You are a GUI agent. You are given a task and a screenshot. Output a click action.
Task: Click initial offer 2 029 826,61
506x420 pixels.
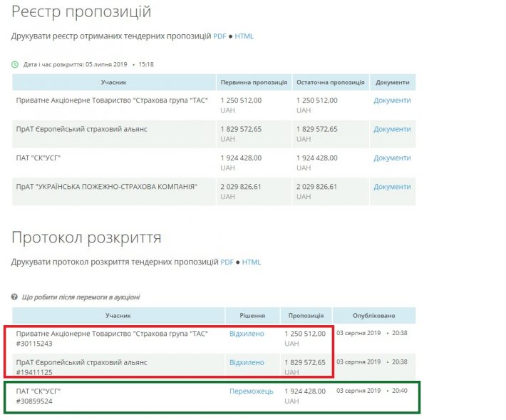[241, 187]
